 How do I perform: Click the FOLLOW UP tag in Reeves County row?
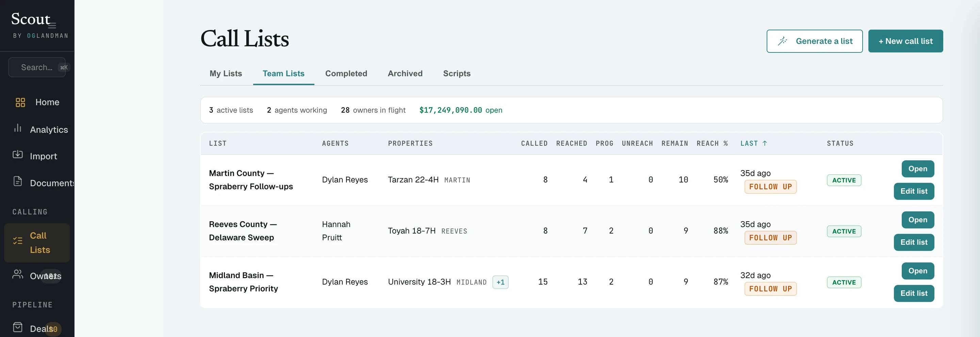[x=770, y=238]
